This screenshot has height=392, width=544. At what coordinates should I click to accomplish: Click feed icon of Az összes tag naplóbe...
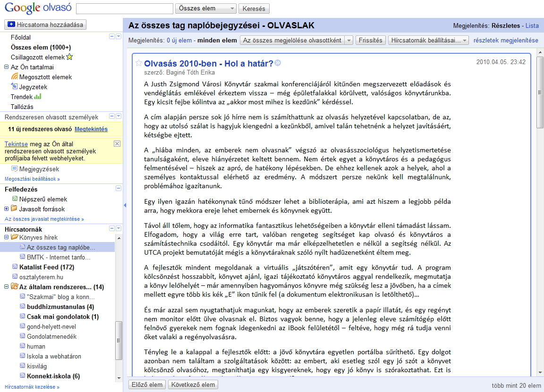(23, 247)
